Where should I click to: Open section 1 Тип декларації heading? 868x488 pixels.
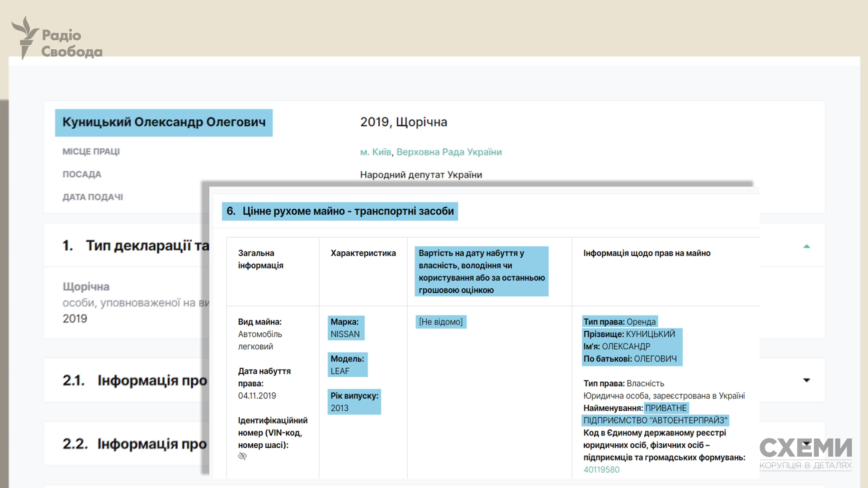tap(136, 245)
